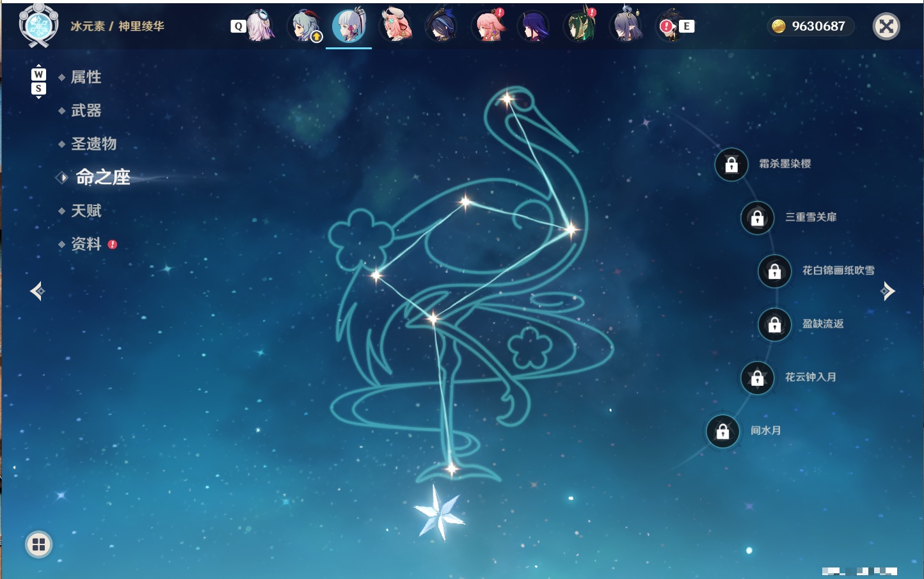This screenshot has height=579, width=924.
Task: Click the lock icon for 花云钟入月
Action: (757, 377)
